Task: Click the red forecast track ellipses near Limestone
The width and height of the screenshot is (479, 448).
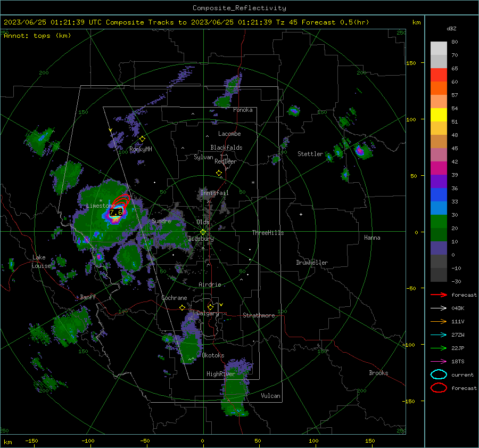Action: click(121, 201)
